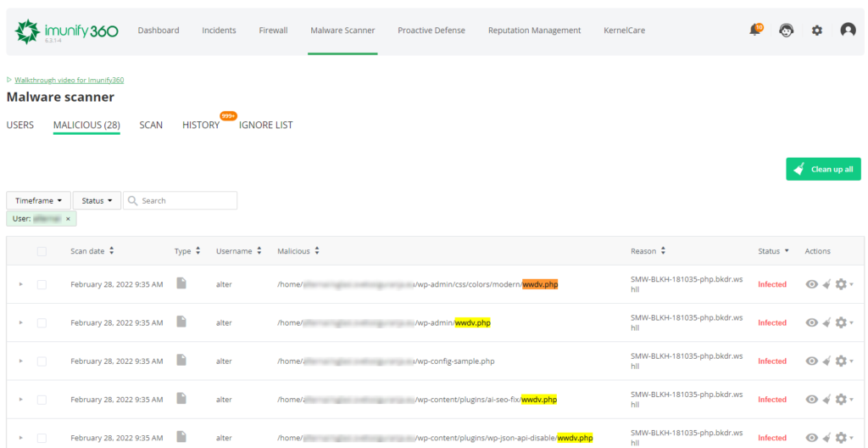Sort by Status column arrow
Image resolution: width=868 pixels, height=448 pixels.
(787, 251)
